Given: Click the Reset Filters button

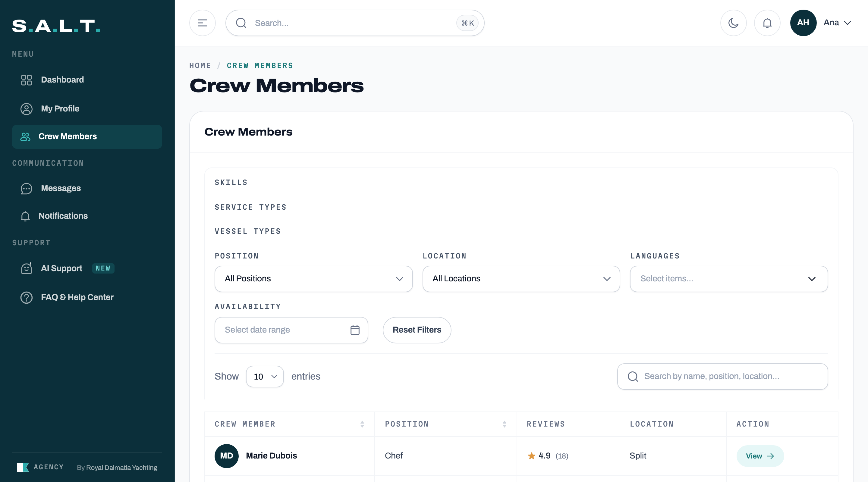Looking at the screenshot, I should [x=417, y=330].
